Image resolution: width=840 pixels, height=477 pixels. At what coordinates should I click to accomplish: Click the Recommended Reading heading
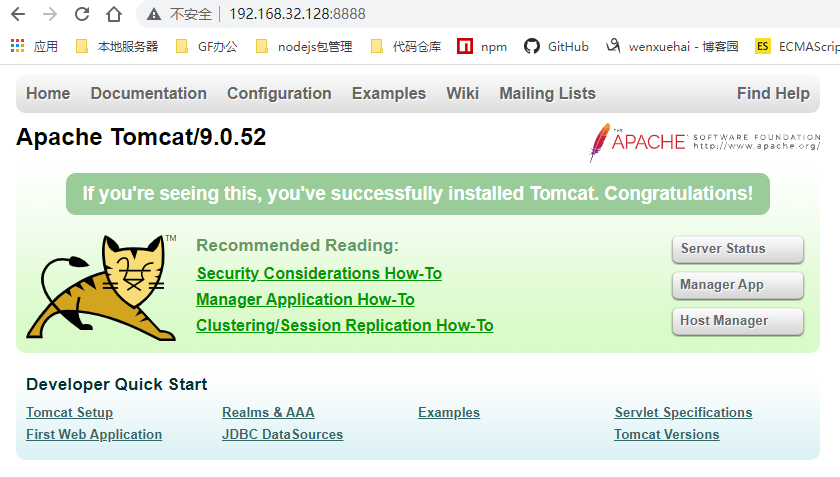point(297,245)
